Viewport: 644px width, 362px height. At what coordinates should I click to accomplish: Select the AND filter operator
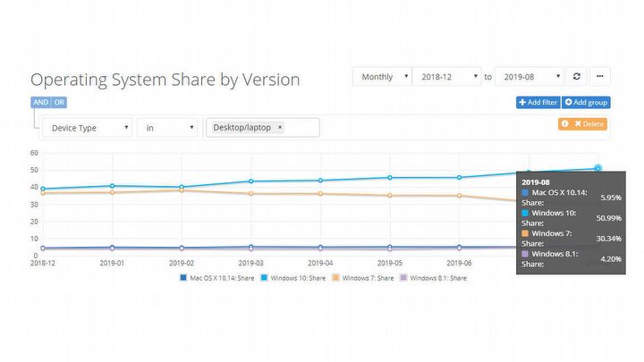40,102
